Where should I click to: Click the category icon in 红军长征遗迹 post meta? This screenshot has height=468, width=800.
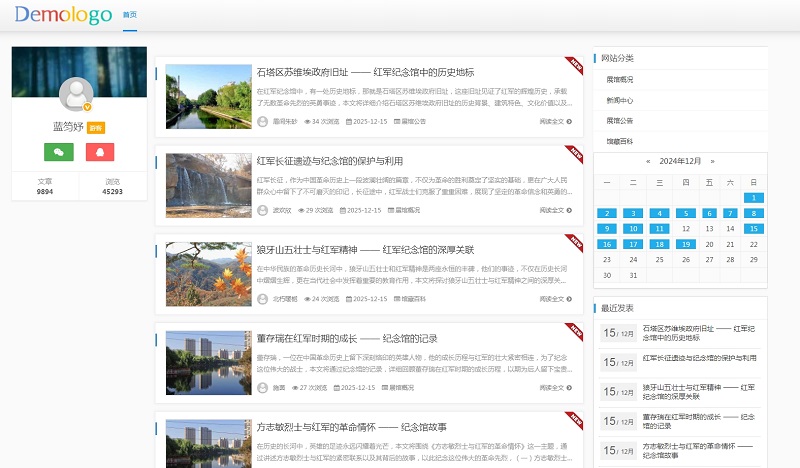391,210
